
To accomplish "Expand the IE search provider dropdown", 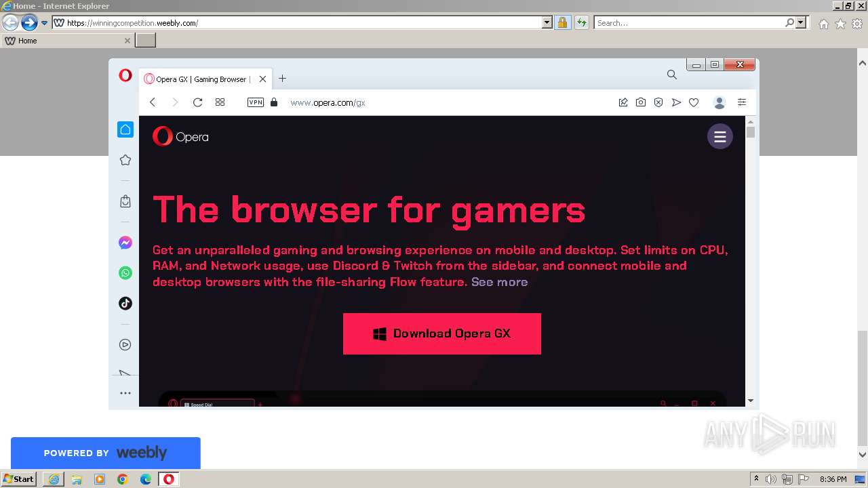I will pos(802,23).
